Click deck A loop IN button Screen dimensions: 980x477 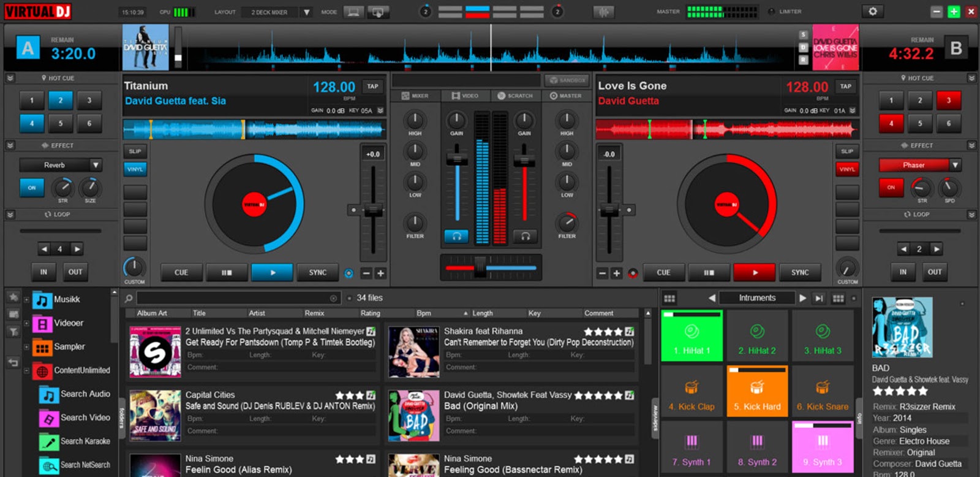tap(43, 272)
